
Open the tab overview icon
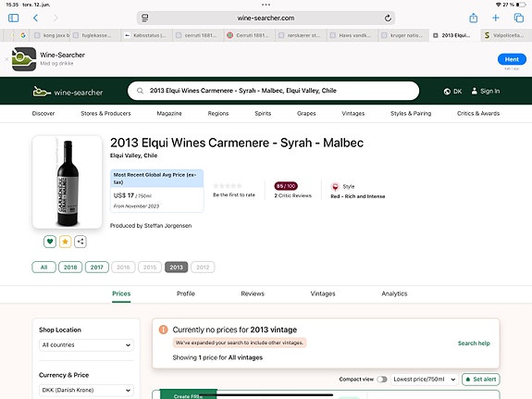[x=519, y=18]
